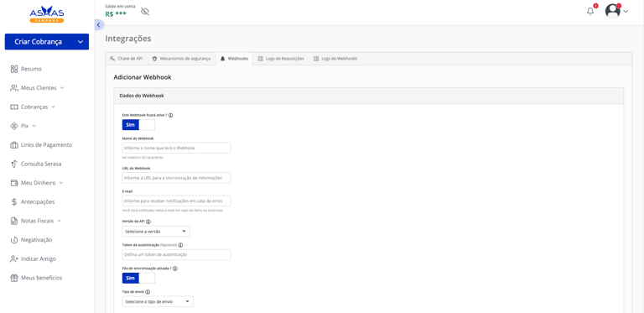Viewport: 644px width, 313px height.
Task: Click the Cobranças icon in the sidebar
Action: 14,107
